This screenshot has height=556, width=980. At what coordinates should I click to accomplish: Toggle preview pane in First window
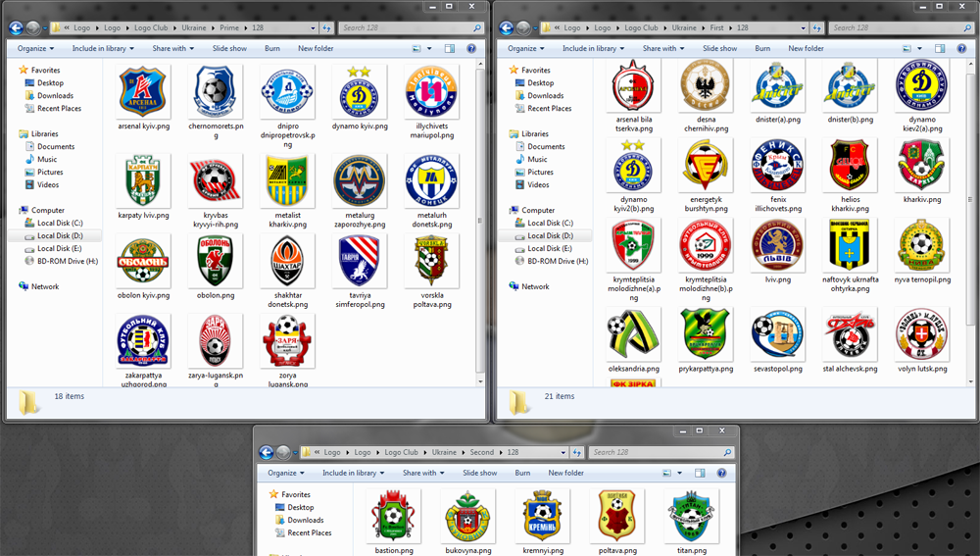(940, 48)
